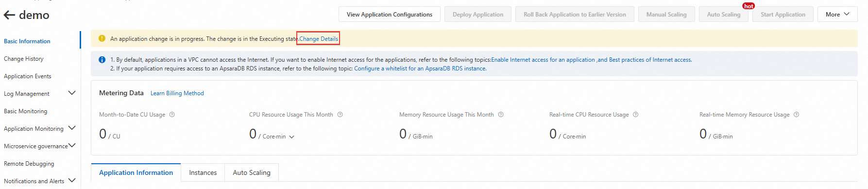Click help icon beside Memory Resource Usage This Month
Viewport: 868px width, 189px height.
pyautogui.click(x=501, y=115)
